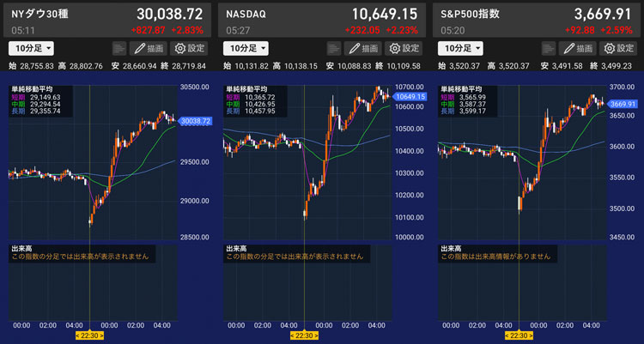Viewport: 644px width, 344px height.
Task: Click 中期 29,294.54 in NYダウ legend
Action: coord(36,105)
